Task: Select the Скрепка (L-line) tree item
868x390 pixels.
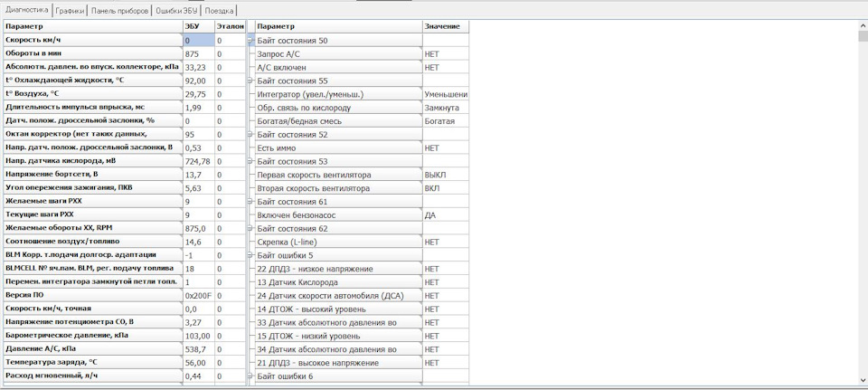Action: [x=339, y=243]
